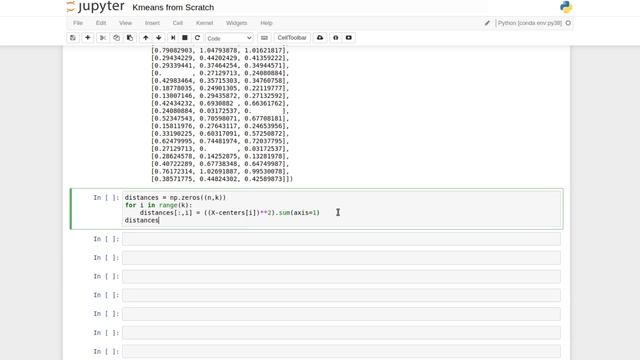Click the output row starting 0.52347543
640x360 pixels.
coord(220,118)
